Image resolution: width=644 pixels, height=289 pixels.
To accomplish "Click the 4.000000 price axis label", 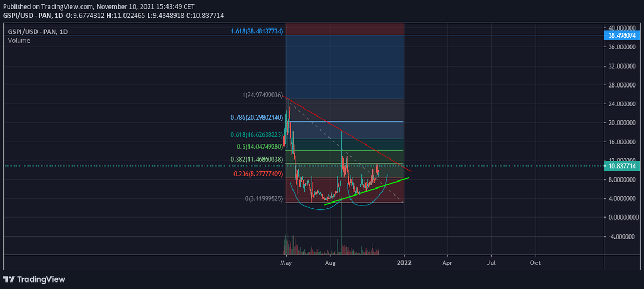I will pyautogui.click(x=623, y=199).
